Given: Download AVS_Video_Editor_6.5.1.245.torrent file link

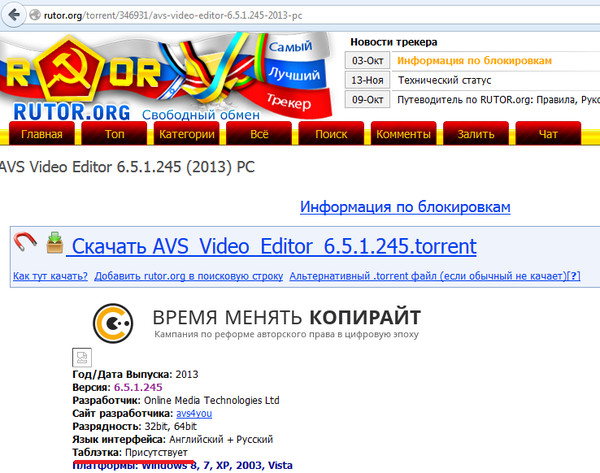Looking at the screenshot, I should pos(271,246).
